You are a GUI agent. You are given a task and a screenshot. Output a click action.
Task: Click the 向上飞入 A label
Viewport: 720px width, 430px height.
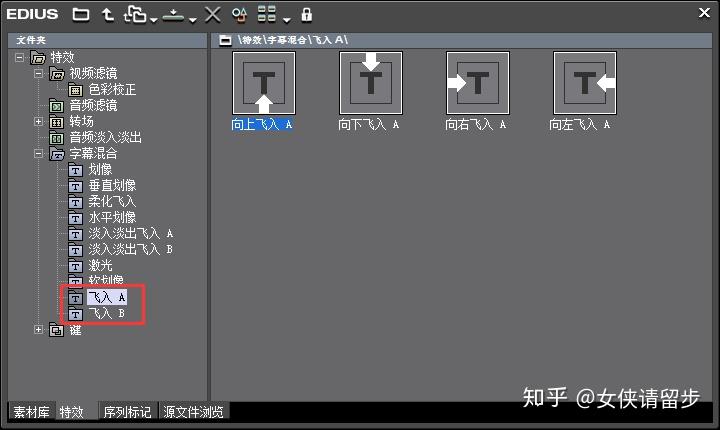[262, 124]
